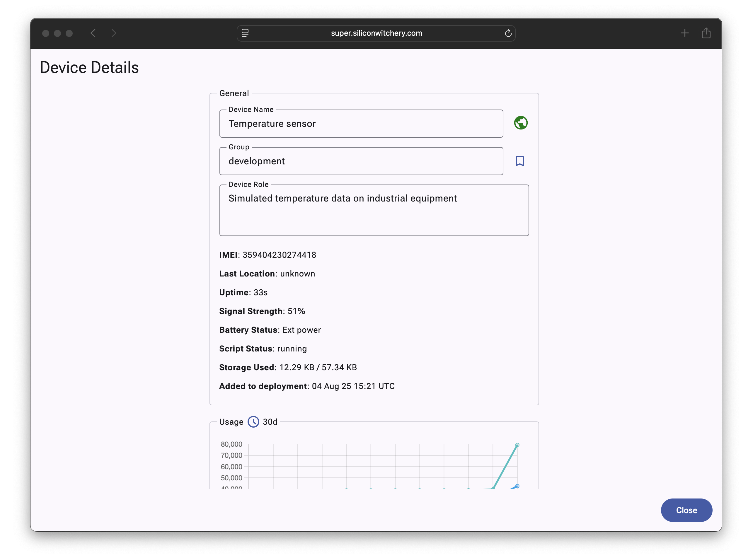Click the IMEI value 359404230274418
The width and height of the screenshot is (753, 560).
tap(279, 255)
